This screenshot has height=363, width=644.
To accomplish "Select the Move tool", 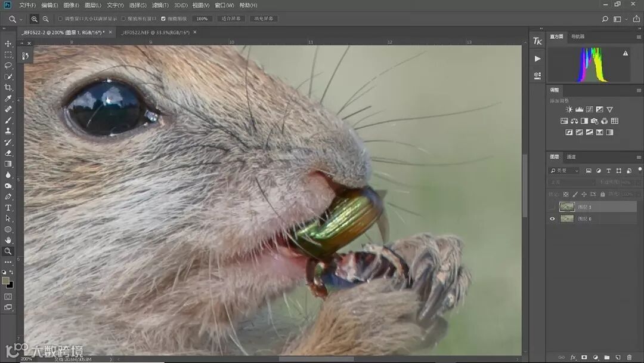I will pos(8,44).
